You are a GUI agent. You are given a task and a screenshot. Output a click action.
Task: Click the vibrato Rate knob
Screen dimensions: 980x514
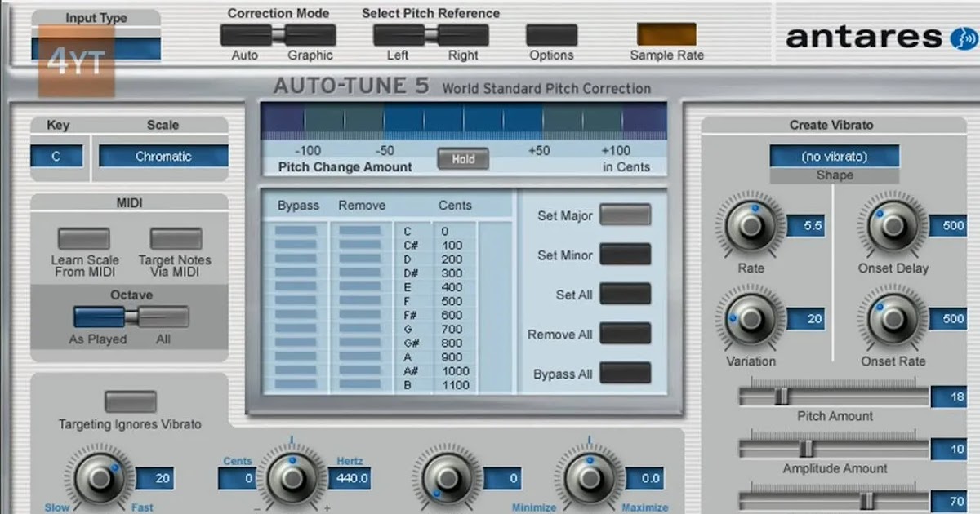pos(751,226)
